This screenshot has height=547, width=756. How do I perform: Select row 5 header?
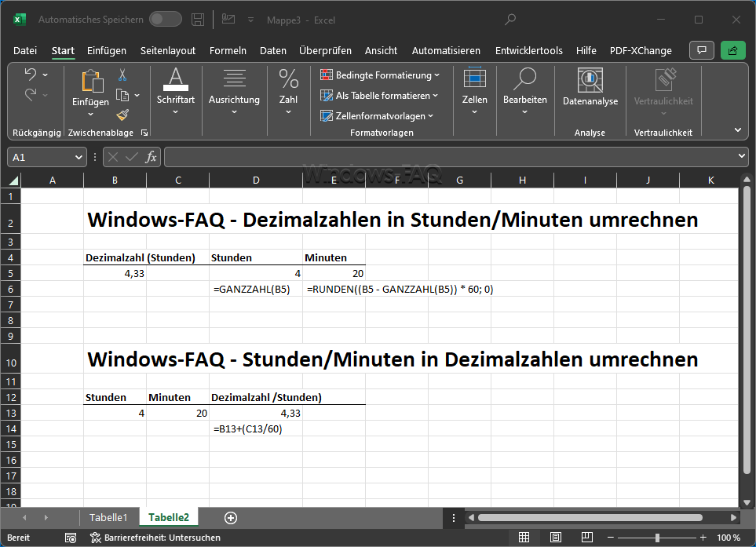pyautogui.click(x=11, y=273)
